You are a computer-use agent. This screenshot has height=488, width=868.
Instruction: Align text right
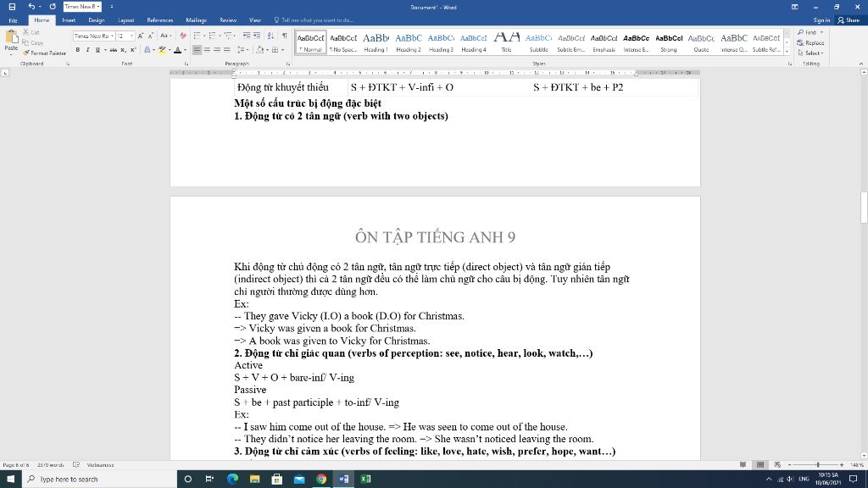pos(217,50)
